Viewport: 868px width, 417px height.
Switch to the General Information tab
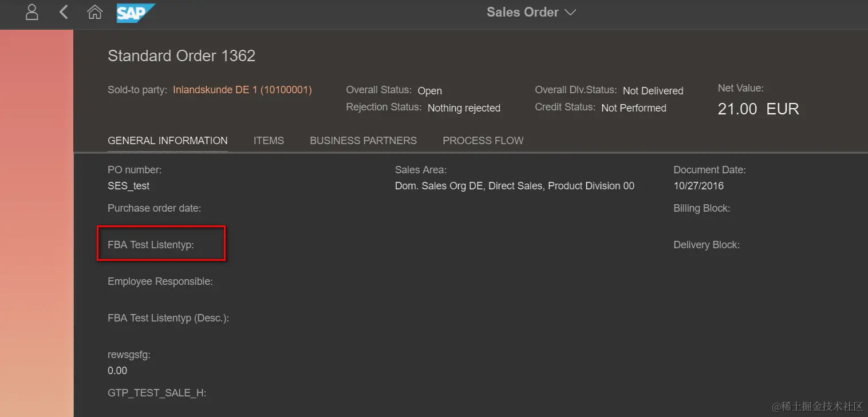(167, 141)
